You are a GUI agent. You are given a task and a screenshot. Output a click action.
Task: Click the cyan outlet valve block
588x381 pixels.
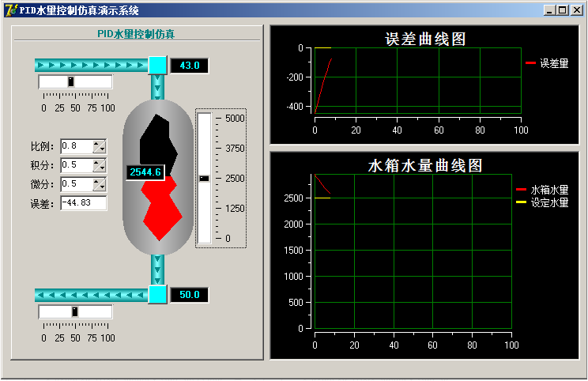(x=157, y=294)
